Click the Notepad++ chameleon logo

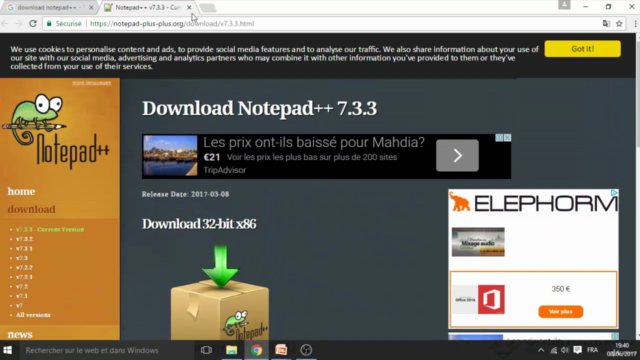tap(56, 131)
